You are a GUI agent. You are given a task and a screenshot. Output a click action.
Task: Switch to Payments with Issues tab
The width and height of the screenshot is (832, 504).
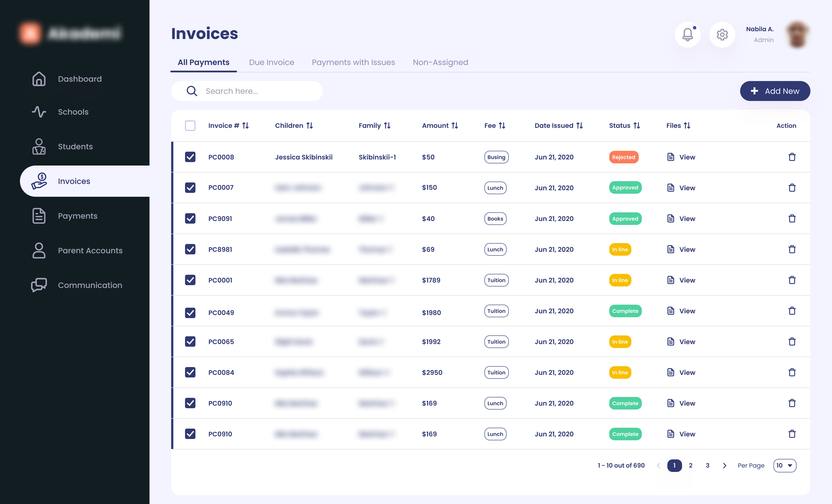click(353, 62)
